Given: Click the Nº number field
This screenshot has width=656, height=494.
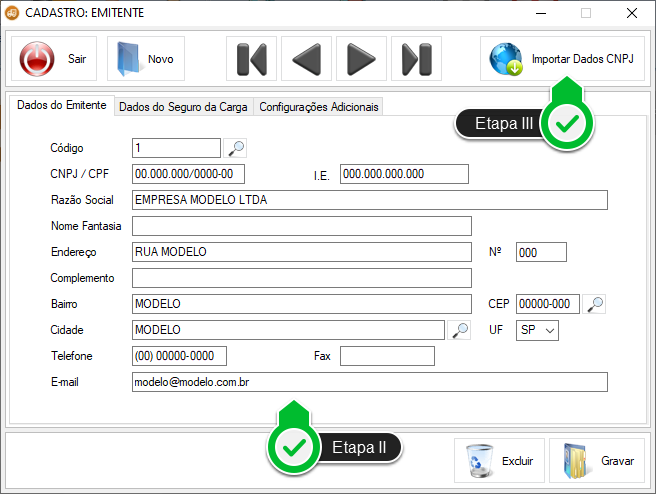Looking at the screenshot, I should click(541, 252).
